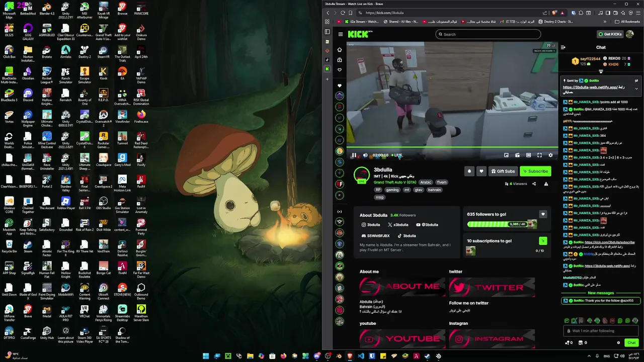Select the gaming tag
Viewport: 644px width, 362px height.
click(392, 190)
